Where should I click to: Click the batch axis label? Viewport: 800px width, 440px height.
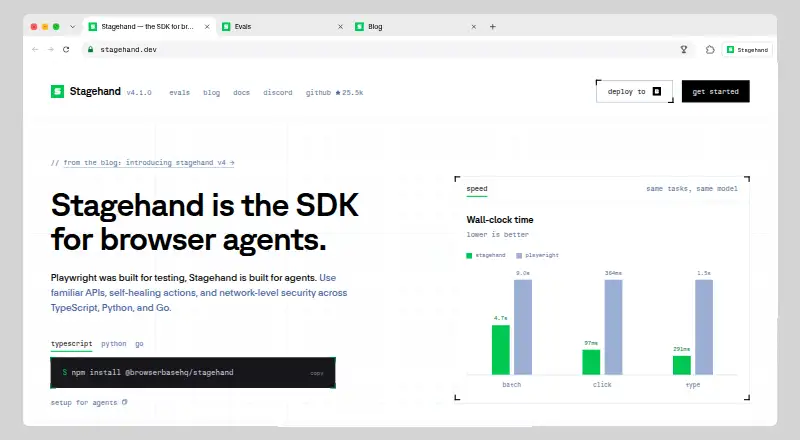point(512,384)
